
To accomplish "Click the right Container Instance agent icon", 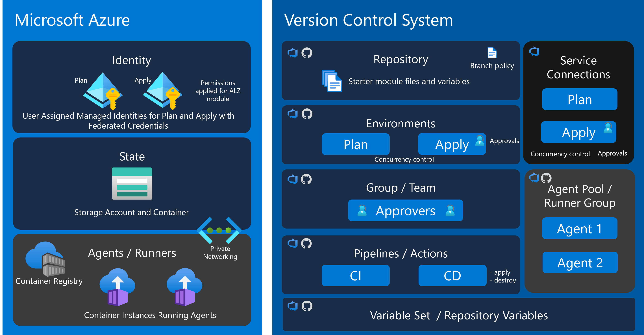I will tap(184, 287).
